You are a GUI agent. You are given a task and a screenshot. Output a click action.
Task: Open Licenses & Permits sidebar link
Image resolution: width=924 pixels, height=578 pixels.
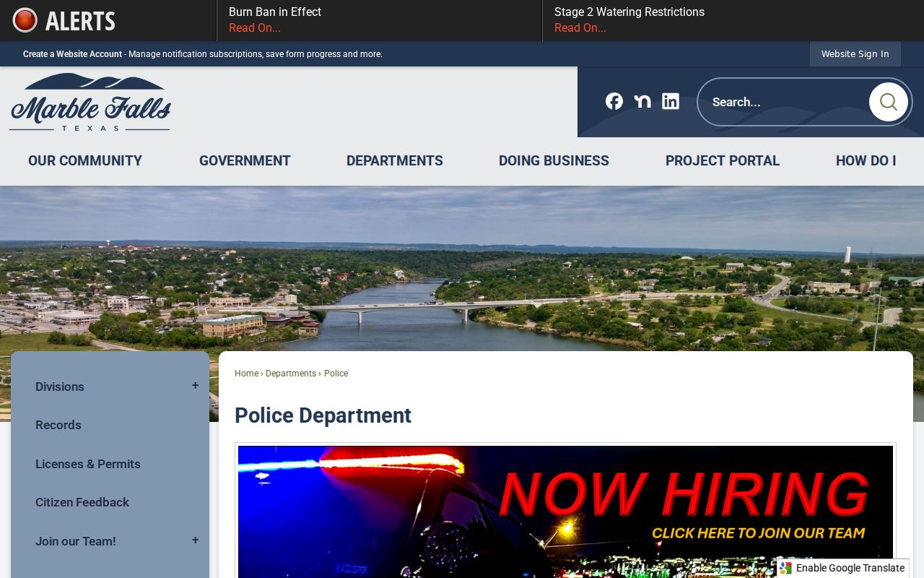[x=88, y=464]
